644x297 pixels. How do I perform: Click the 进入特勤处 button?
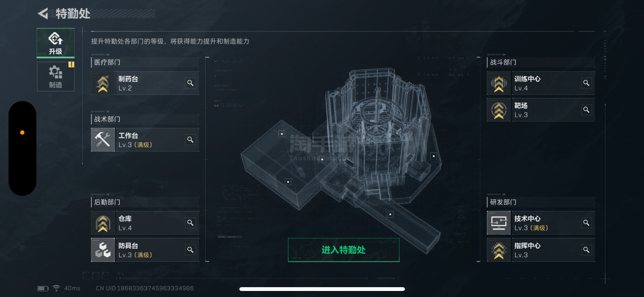pos(344,250)
